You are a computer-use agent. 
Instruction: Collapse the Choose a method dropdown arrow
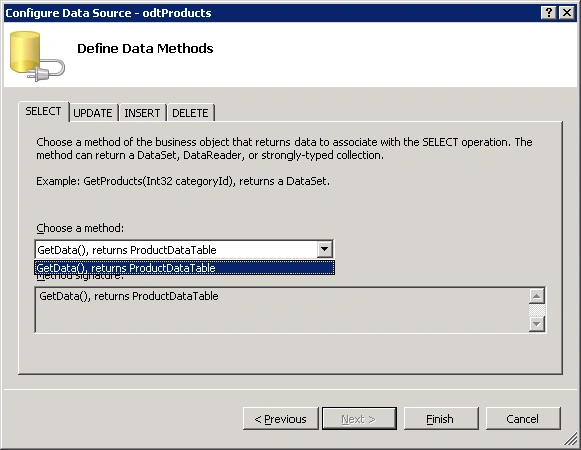324,249
